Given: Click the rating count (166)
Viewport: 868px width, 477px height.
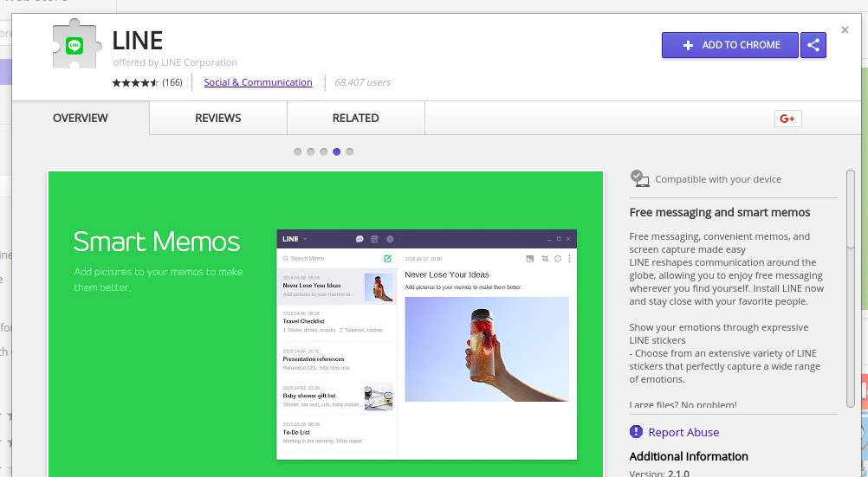Looking at the screenshot, I should (x=172, y=82).
